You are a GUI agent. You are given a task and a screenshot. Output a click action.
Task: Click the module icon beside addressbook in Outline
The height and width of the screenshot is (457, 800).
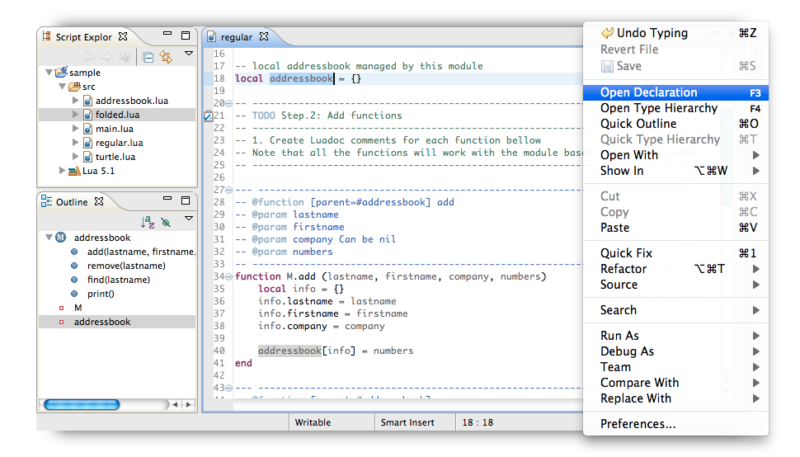(61, 237)
